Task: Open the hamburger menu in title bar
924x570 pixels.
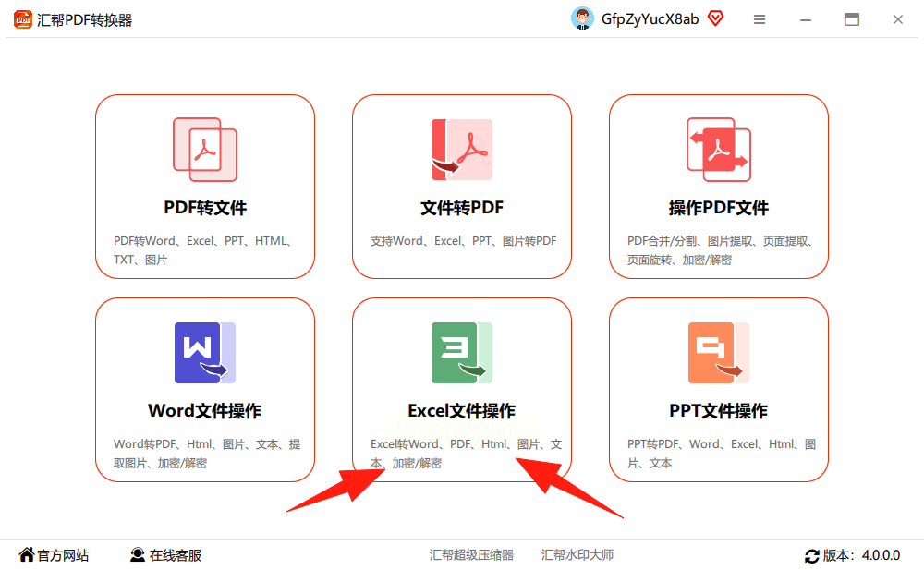Action: pos(760,19)
